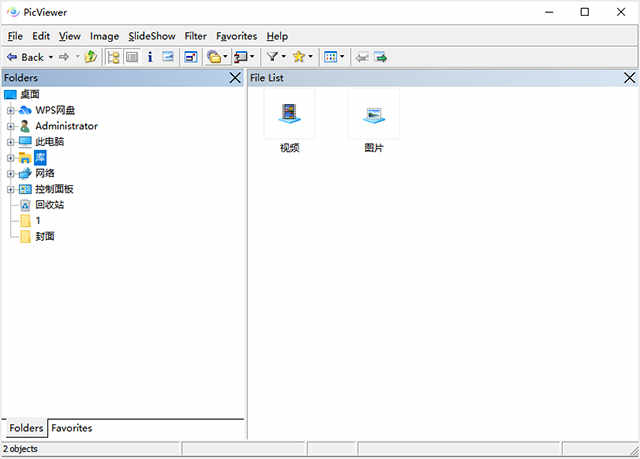
Task: Select the 视频 folder thumbnail
Action: (289, 121)
